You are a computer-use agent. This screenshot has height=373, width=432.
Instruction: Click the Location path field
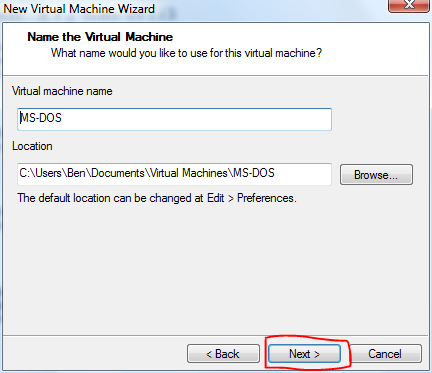click(x=174, y=174)
